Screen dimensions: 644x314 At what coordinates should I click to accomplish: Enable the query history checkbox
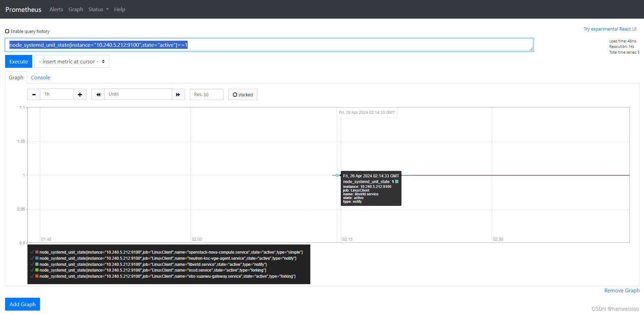[7, 31]
